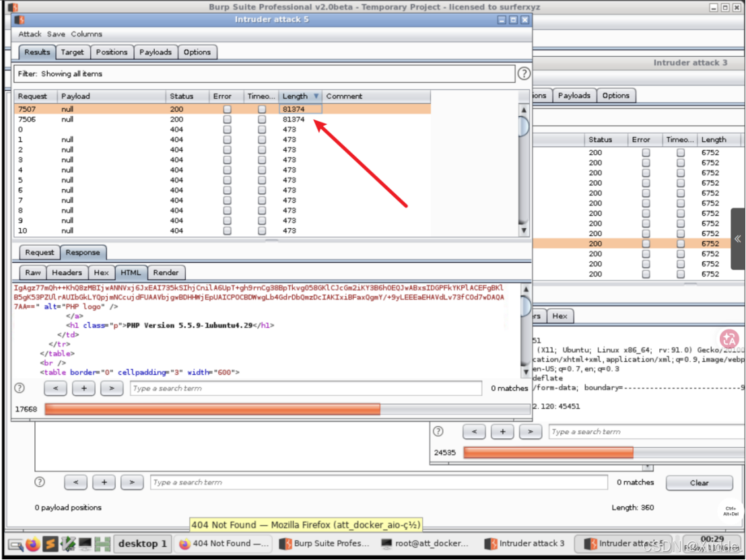746x560 pixels.
Task: Switch to root@att_docker terminal in taskbar
Action: 426,543
